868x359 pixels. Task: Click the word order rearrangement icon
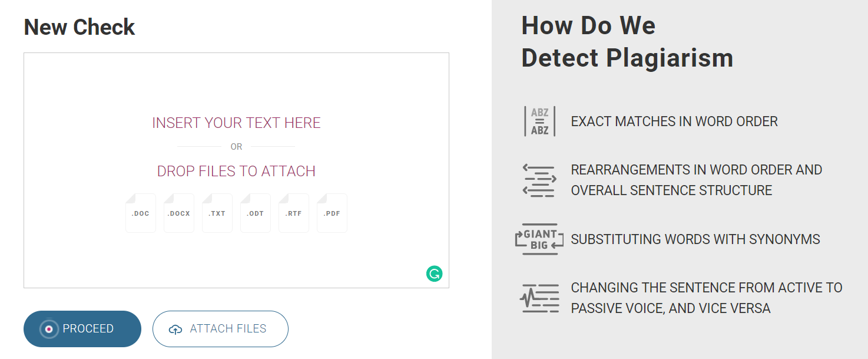539,180
